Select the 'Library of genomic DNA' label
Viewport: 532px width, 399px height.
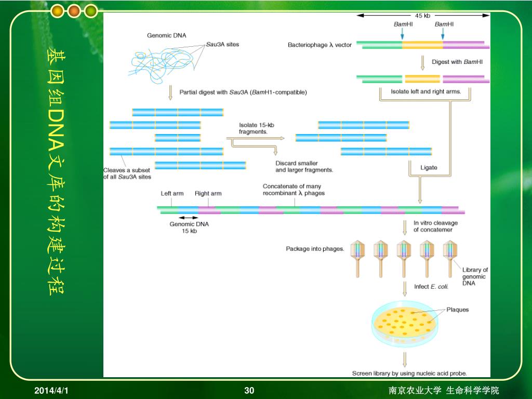[475, 276]
